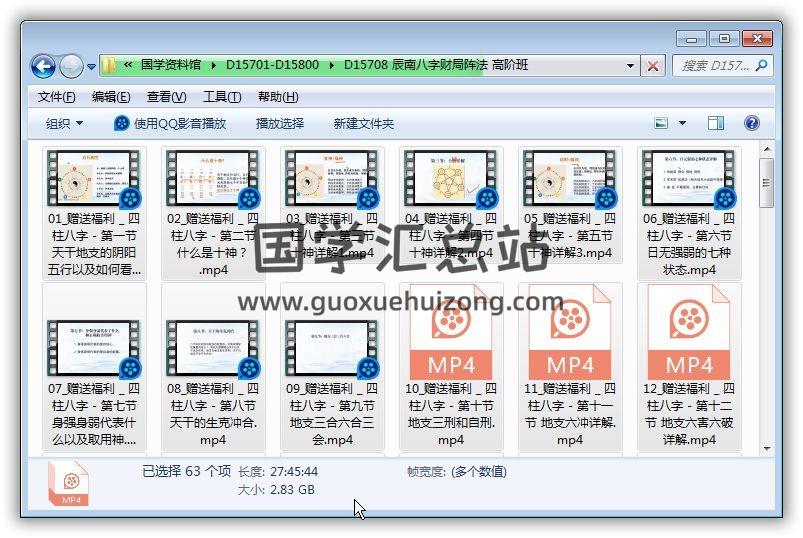Select video thumbnail 03 第三节
This screenshot has height=538, width=803.
[x=332, y=179]
